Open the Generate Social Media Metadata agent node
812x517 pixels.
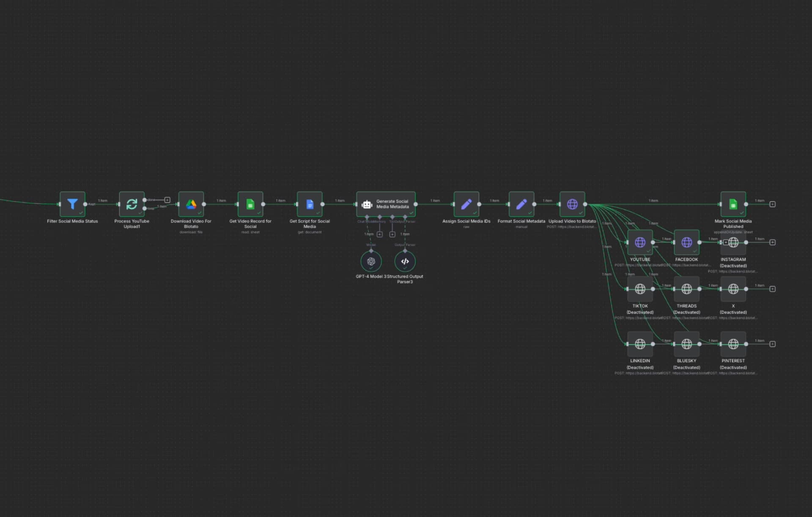coord(386,204)
